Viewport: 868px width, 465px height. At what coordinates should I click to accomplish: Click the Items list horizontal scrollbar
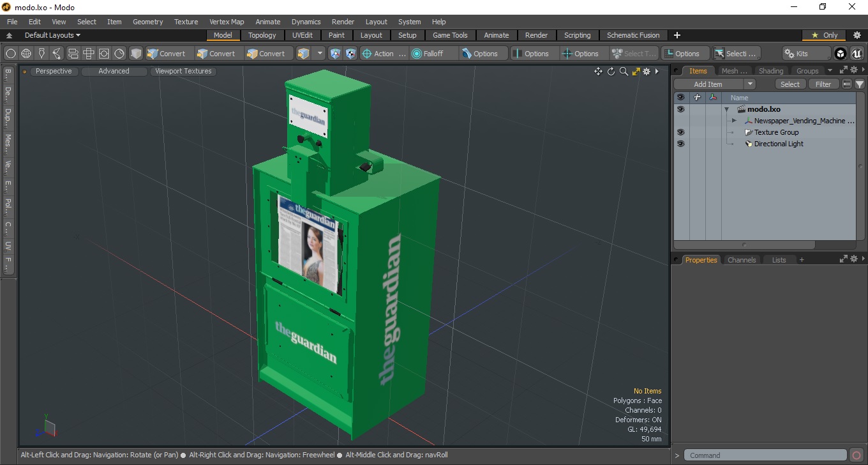click(x=744, y=245)
